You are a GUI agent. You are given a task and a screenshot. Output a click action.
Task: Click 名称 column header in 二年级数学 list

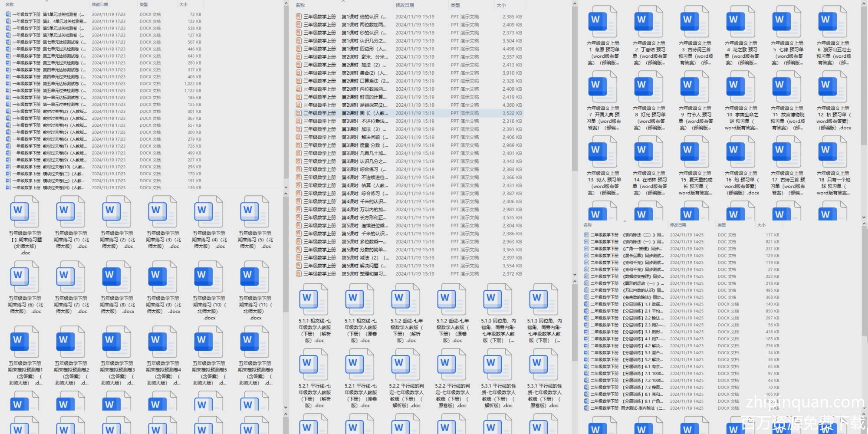(588, 225)
